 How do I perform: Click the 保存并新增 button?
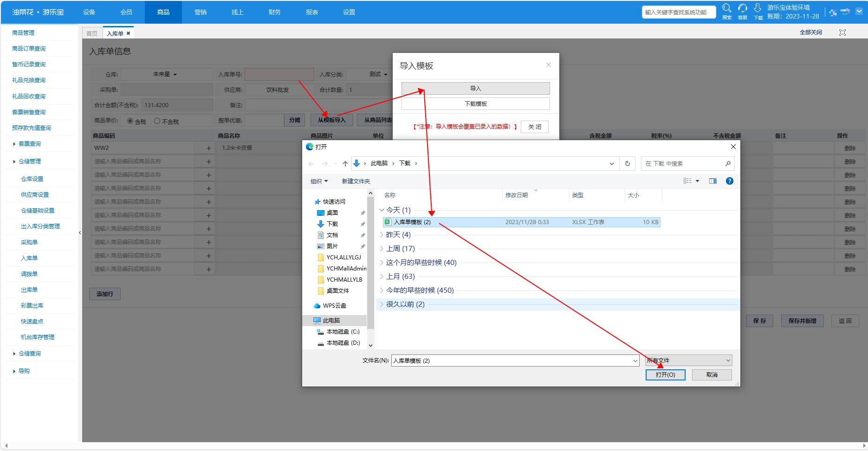tap(802, 321)
